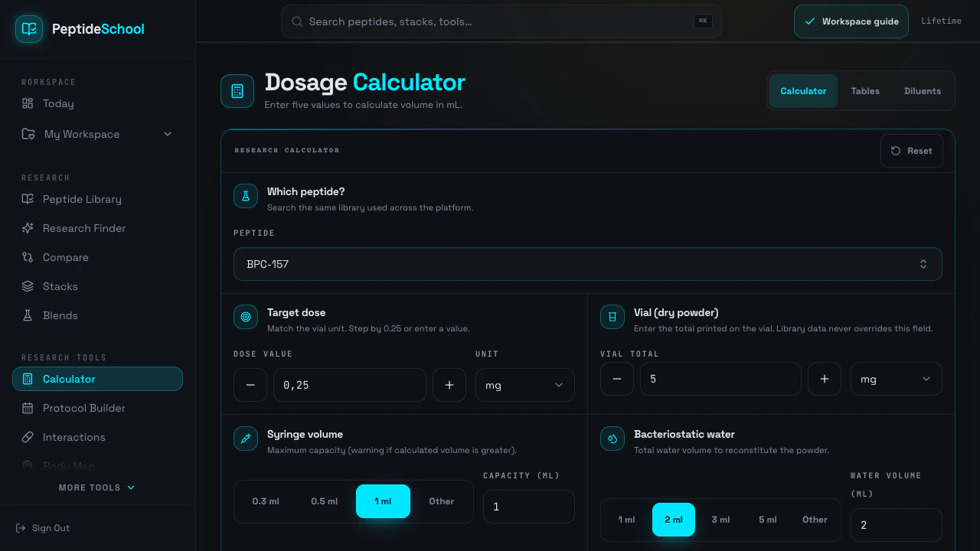Increase the dose value with plus
The image size is (980, 551).
click(449, 385)
